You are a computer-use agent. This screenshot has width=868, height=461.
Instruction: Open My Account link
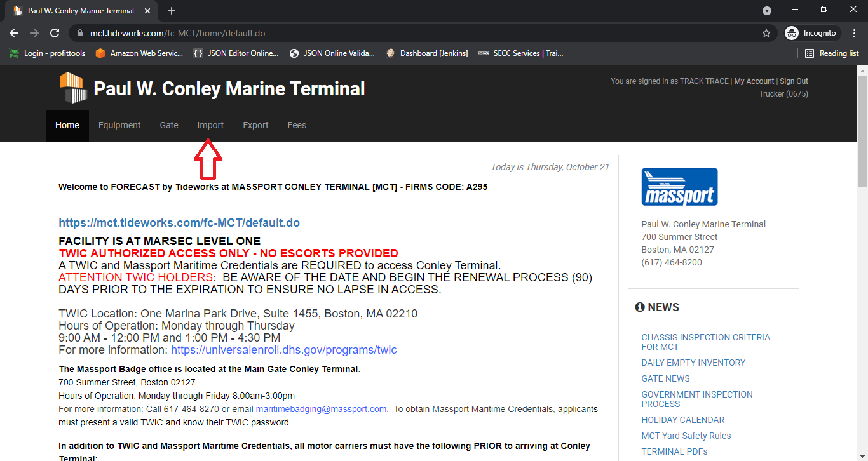754,81
